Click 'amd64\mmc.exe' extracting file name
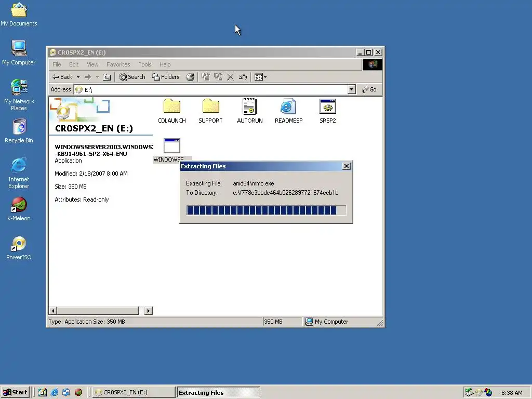 (x=254, y=183)
